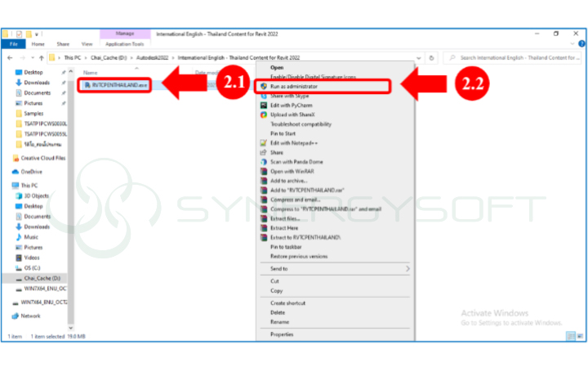
Task: Select Properties from the context menu
Action: 282,334
